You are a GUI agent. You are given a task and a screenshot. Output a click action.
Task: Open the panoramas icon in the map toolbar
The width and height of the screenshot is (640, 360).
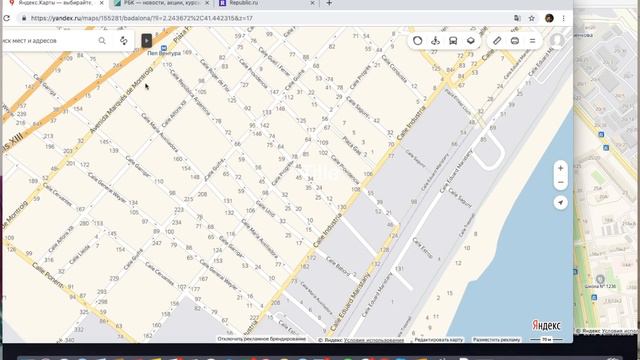click(x=436, y=40)
